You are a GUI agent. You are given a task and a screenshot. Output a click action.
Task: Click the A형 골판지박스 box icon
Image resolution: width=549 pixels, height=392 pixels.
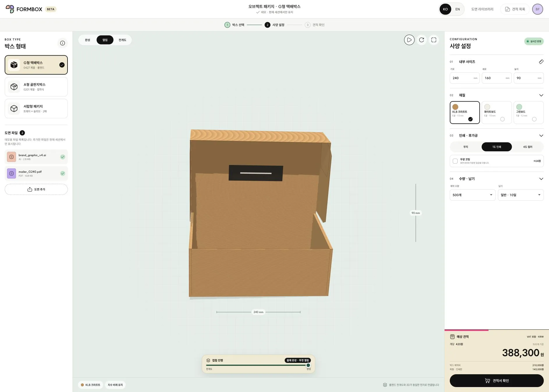click(x=14, y=87)
